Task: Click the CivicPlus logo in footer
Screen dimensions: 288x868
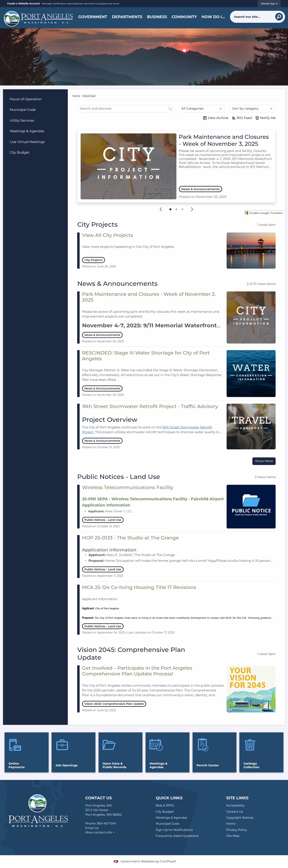Action: [116, 861]
